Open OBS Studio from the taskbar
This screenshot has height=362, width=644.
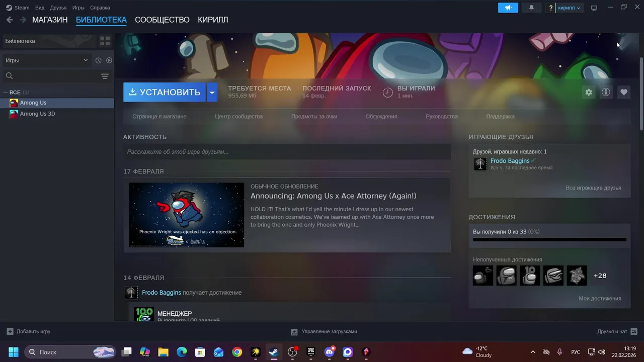pos(292,352)
